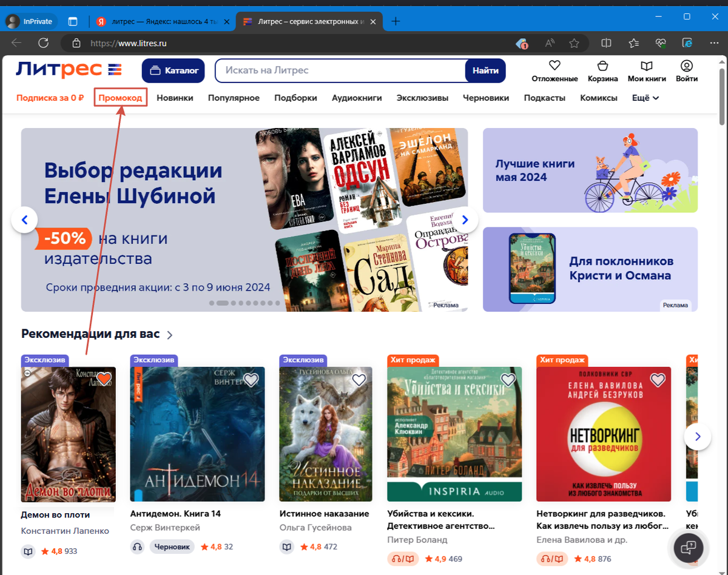Show next banner slide arrow
This screenshot has width=728, height=575.
click(465, 220)
